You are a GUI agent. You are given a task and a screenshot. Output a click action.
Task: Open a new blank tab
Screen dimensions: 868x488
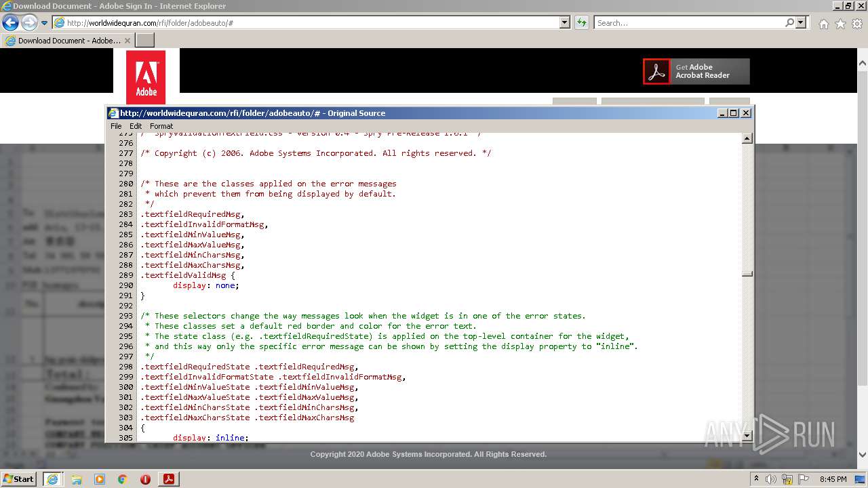(x=144, y=41)
